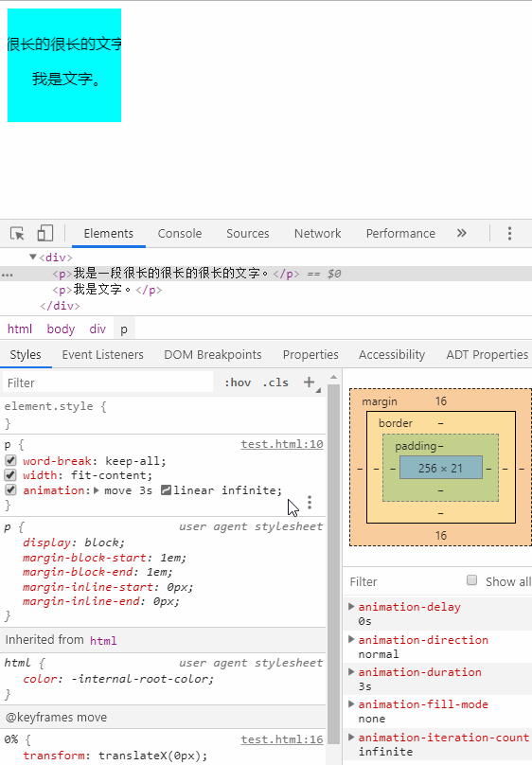Open the Event Listeners sub-tab
The width and height of the screenshot is (532, 765).
tap(102, 355)
